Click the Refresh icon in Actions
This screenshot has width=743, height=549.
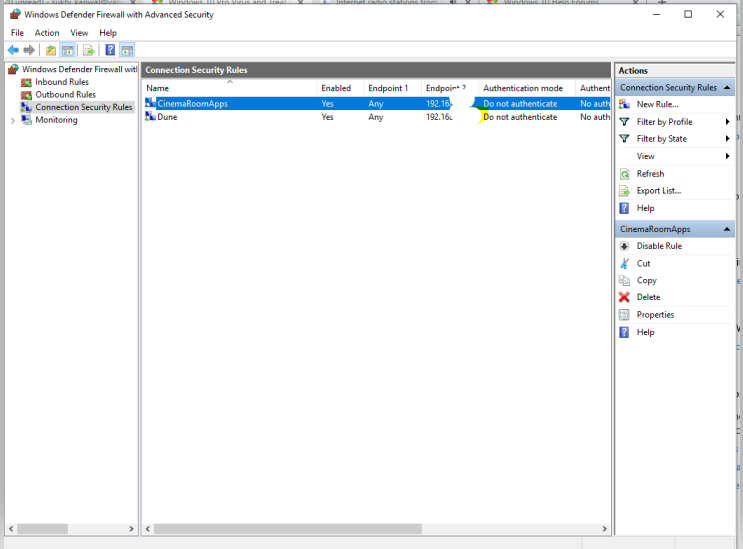point(625,174)
